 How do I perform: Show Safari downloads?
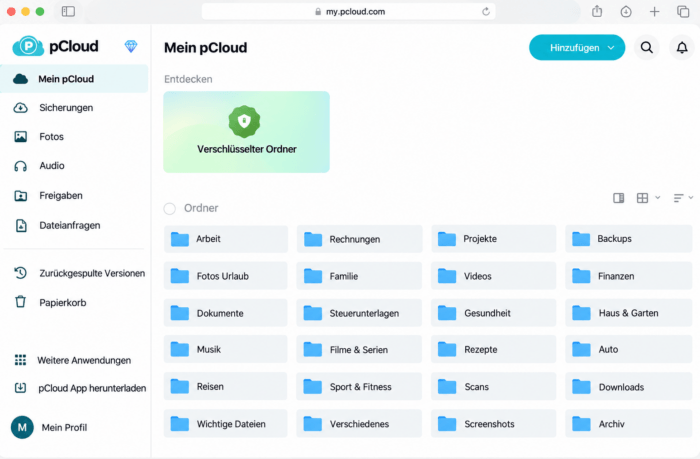(626, 12)
